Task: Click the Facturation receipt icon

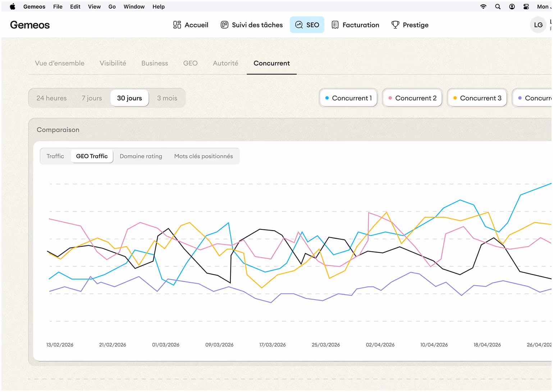Action: pyautogui.click(x=335, y=25)
